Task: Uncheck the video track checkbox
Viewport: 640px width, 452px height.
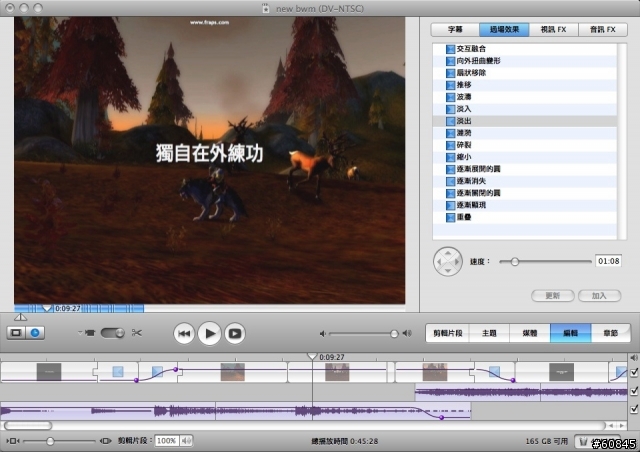Action: (634, 372)
